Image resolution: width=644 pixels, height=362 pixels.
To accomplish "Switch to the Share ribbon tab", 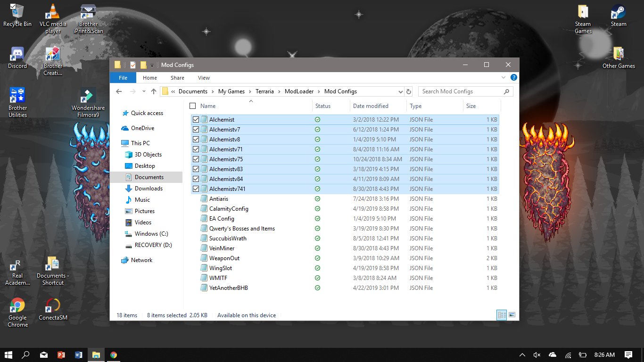I will coord(178,78).
